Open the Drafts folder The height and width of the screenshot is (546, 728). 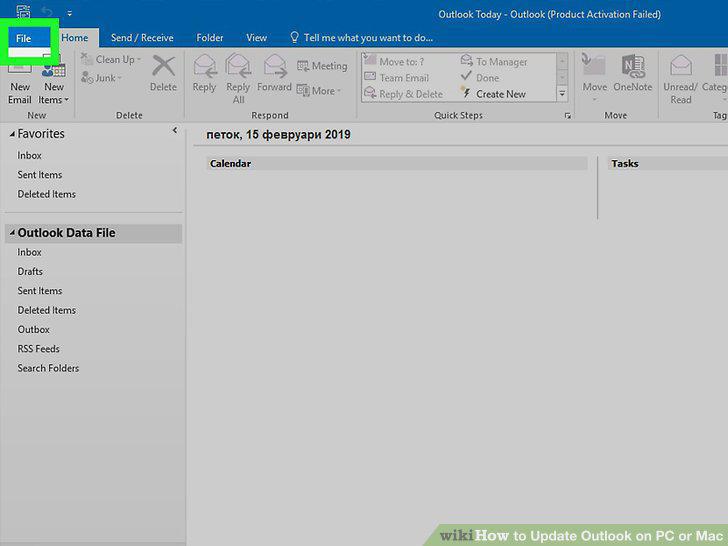click(30, 272)
